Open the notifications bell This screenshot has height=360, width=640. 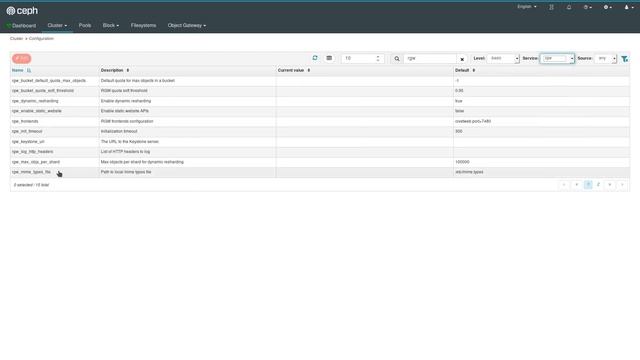(x=569, y=7)
